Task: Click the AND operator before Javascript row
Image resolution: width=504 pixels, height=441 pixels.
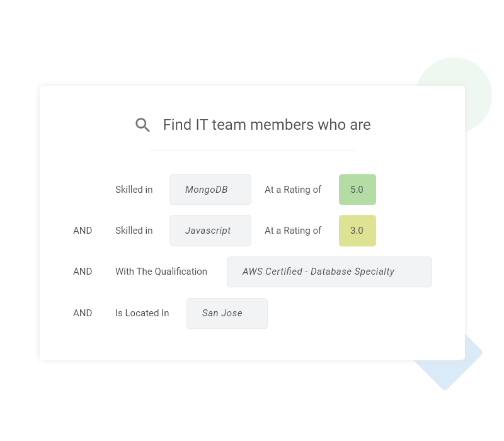Action: click(x=83, y=231)
